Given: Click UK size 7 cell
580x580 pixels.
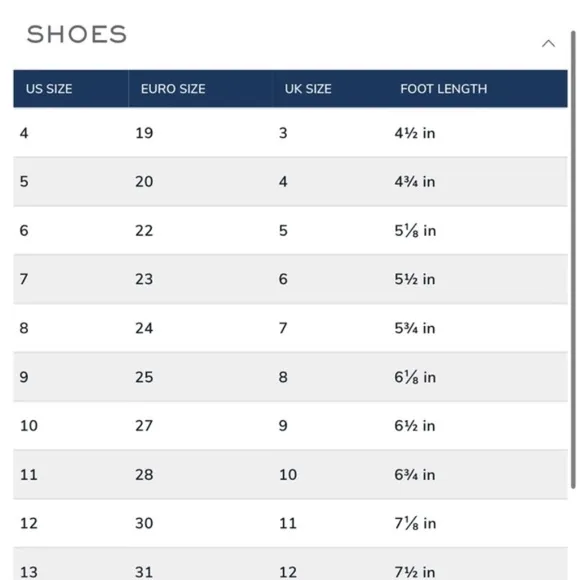Looking at the screenshot, I should [283, 328].
